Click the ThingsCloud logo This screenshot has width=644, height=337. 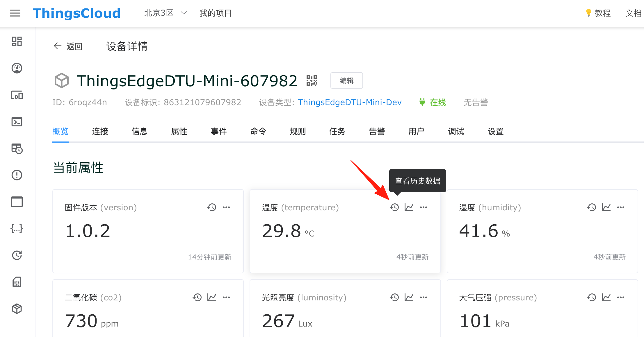[77, 13]
